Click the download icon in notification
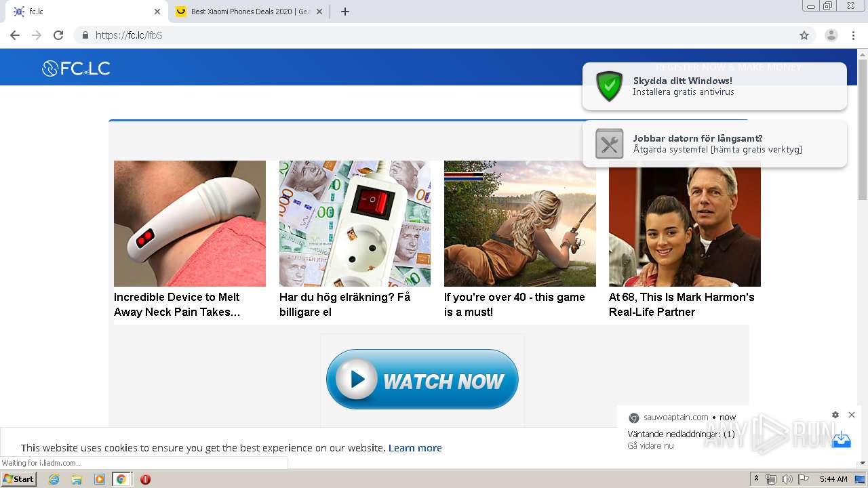Viewport: 868px width, 488px height. click(841, 439)
